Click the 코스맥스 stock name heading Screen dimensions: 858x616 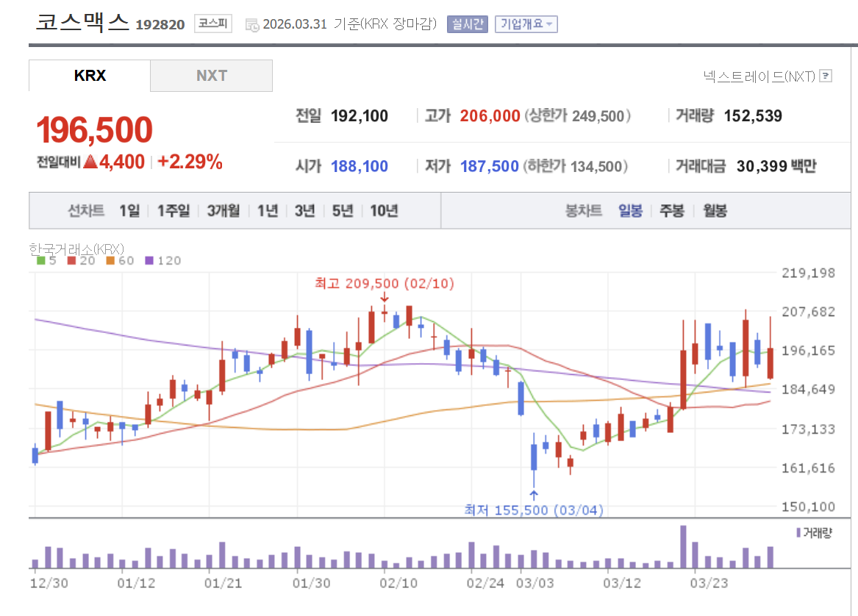tap(82, 23)
